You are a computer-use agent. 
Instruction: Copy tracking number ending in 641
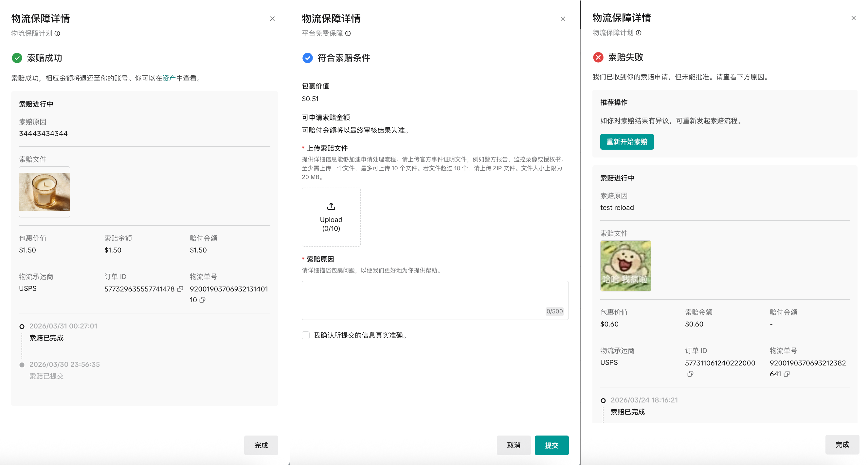(787, 374)
